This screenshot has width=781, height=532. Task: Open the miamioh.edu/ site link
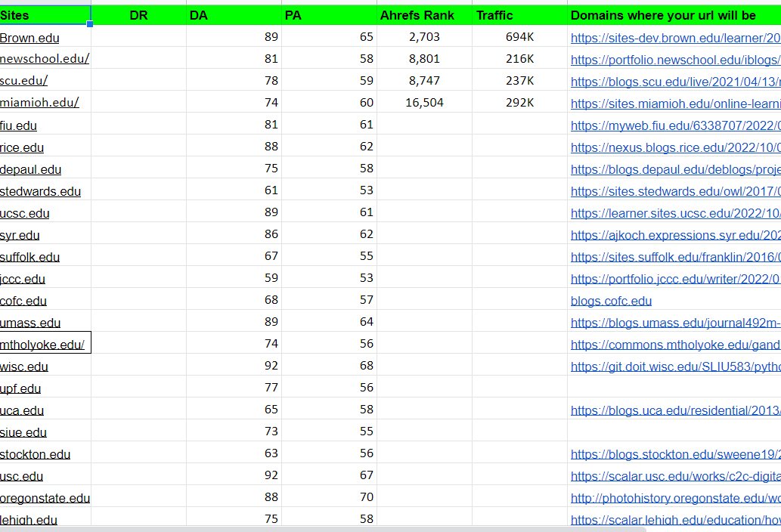coord(39,103)
